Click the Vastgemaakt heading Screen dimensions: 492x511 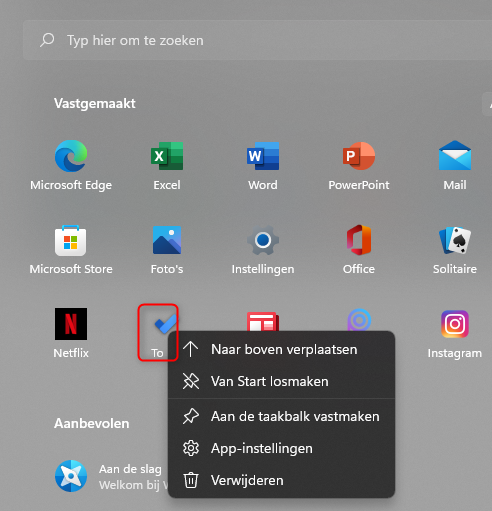click(x=95, y=103)
